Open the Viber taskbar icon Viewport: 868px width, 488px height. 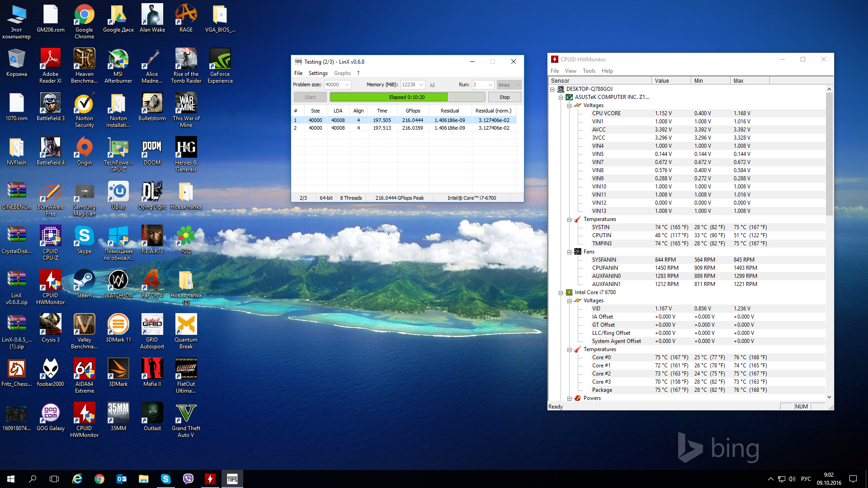pos(188,479)
